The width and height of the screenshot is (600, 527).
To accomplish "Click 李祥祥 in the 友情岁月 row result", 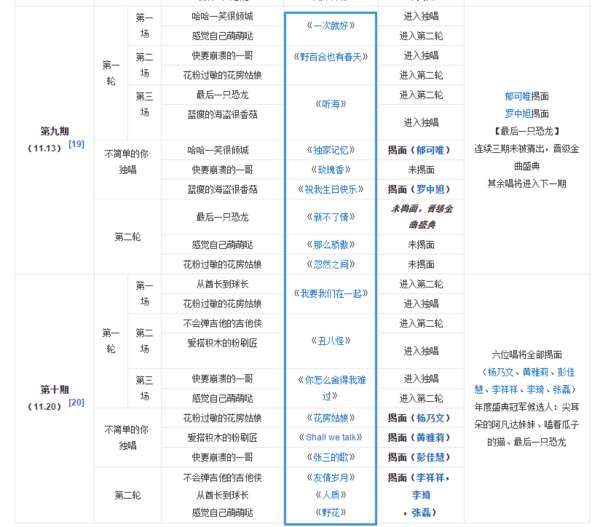I will click(430, 477).
